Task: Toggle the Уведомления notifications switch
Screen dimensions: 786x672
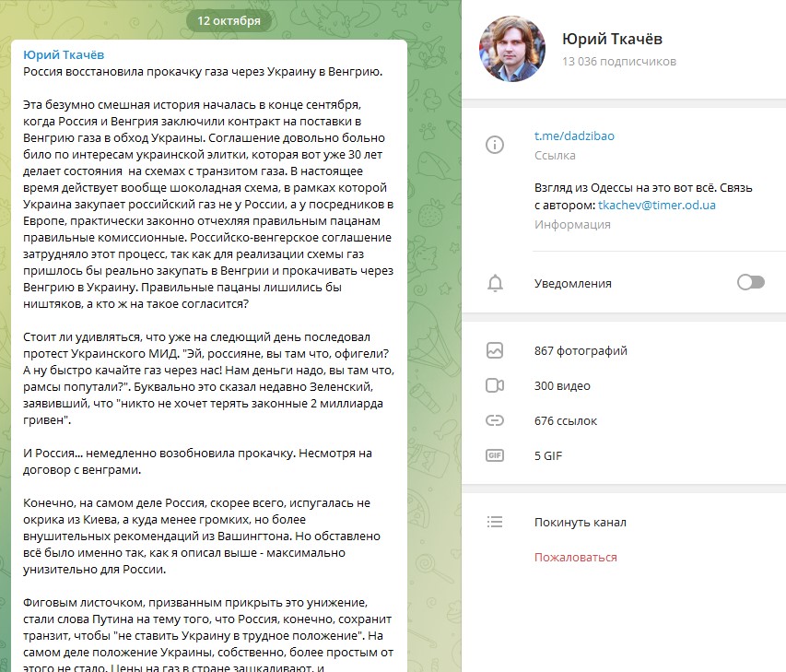Action: 750,283
